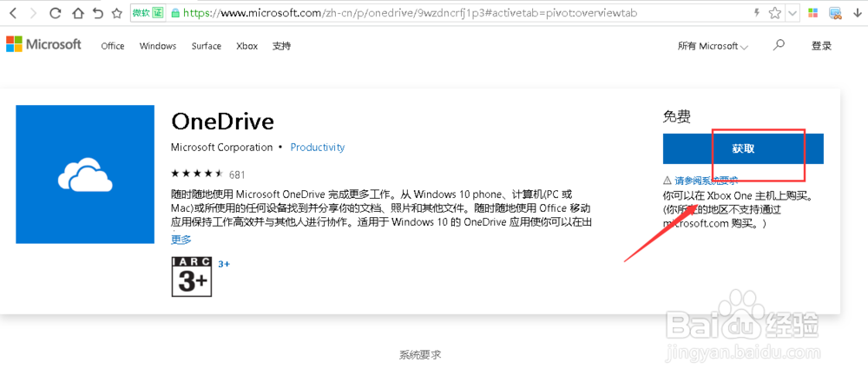The height and width of the screenshot is (382, 868).
Task: Click the Microsoft Corporation publisher text
Action: click(222, 148)
